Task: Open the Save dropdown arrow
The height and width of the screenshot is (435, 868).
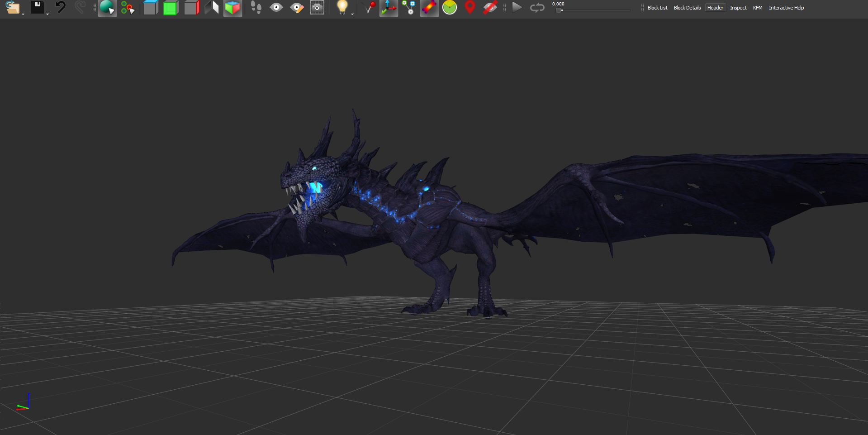Action: pyautogui.click(x=47, y=14)
